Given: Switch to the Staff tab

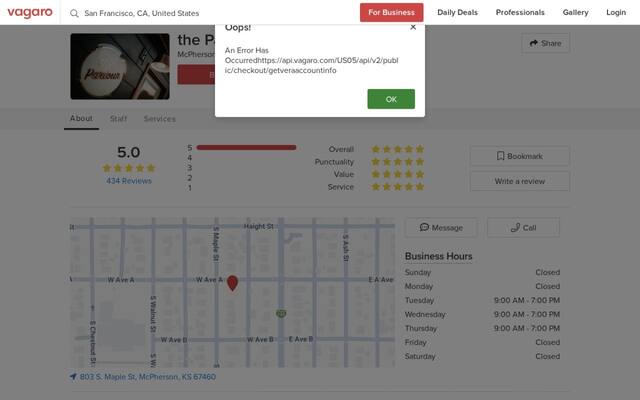Looking at the screenshot, I should pos(118,119).
